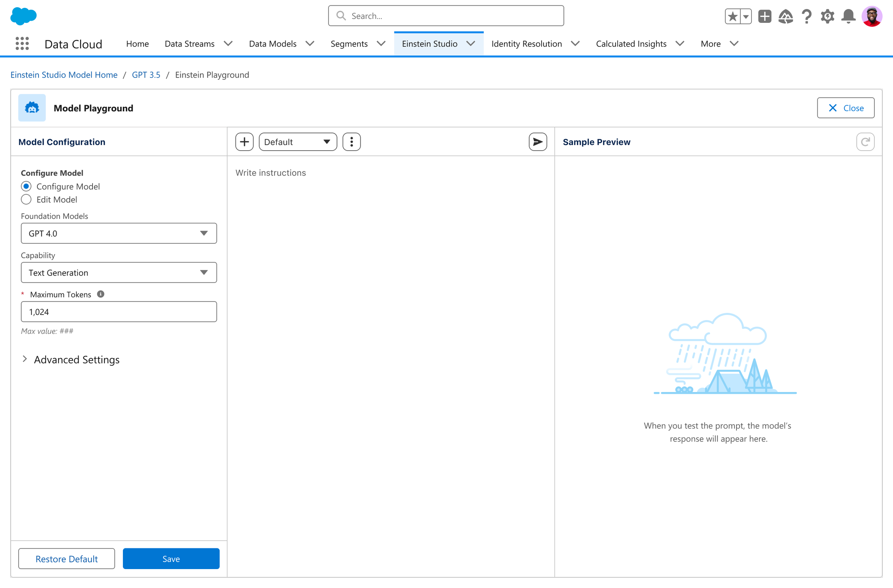
Task: Click the global Add plus icon
Action: point(765,16)
